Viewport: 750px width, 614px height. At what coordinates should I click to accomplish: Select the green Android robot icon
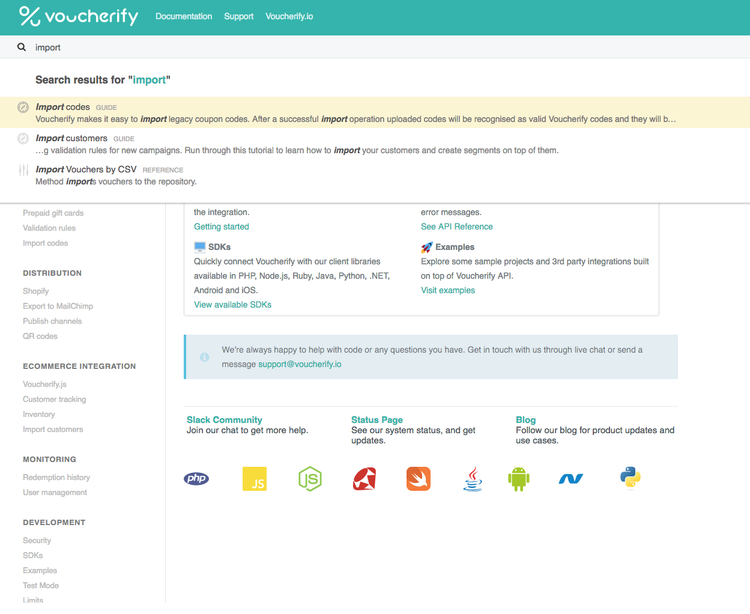coord(518,479)
